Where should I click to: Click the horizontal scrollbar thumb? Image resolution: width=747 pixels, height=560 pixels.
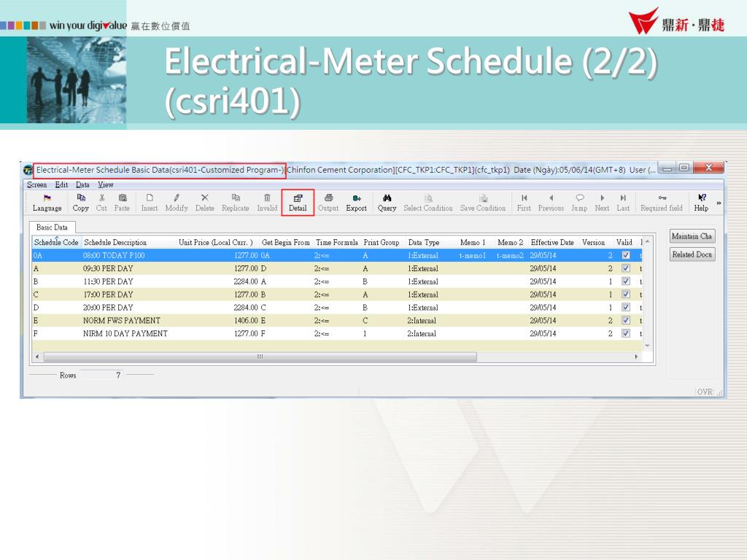[260, 357]
